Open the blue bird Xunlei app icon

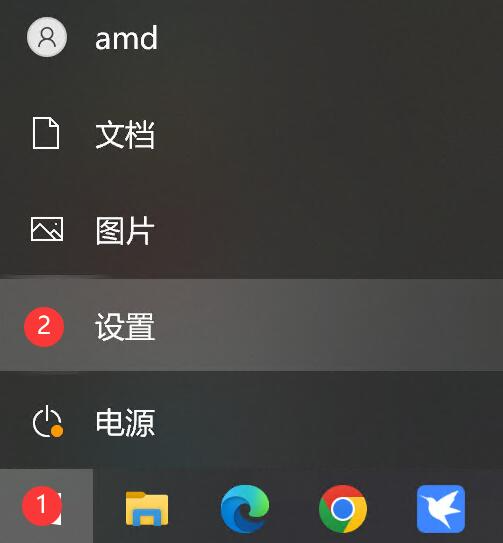click(x=441, y=509)
